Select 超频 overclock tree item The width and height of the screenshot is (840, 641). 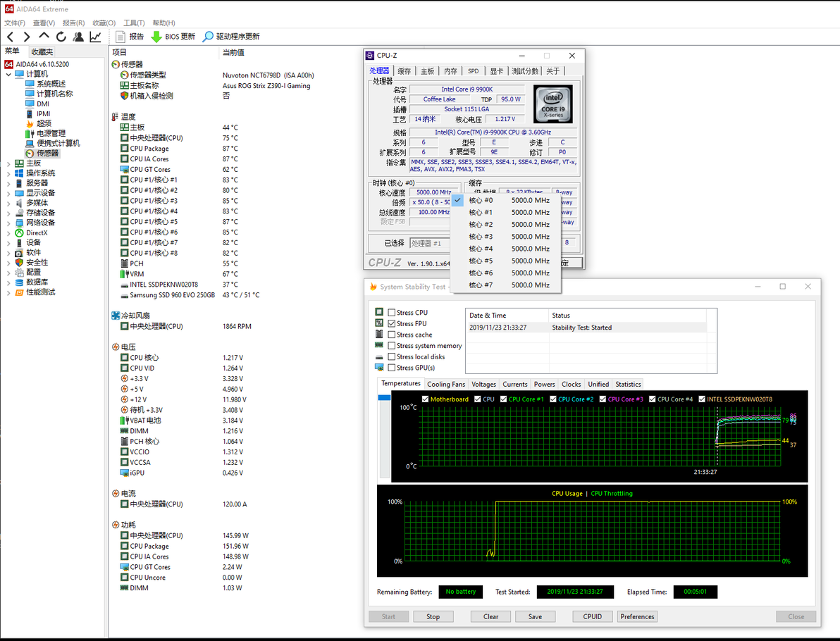[44, 124]
